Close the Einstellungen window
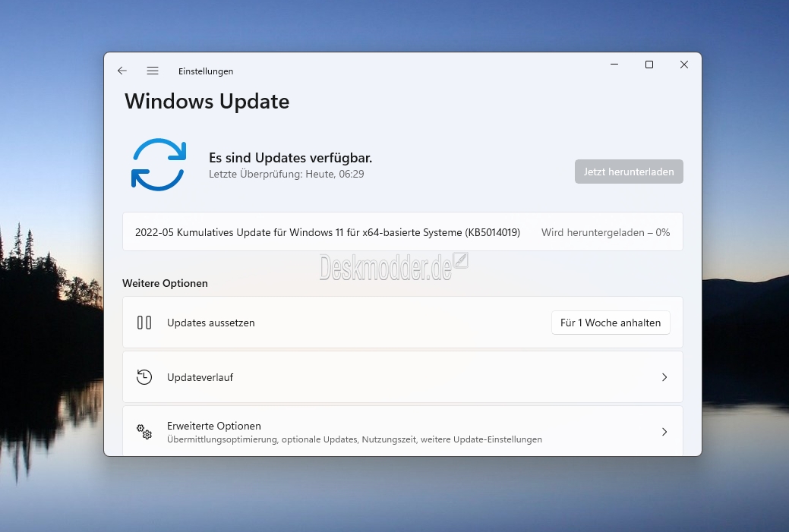The height and width of the screenshot is (532, 789). tap(684, 65)
